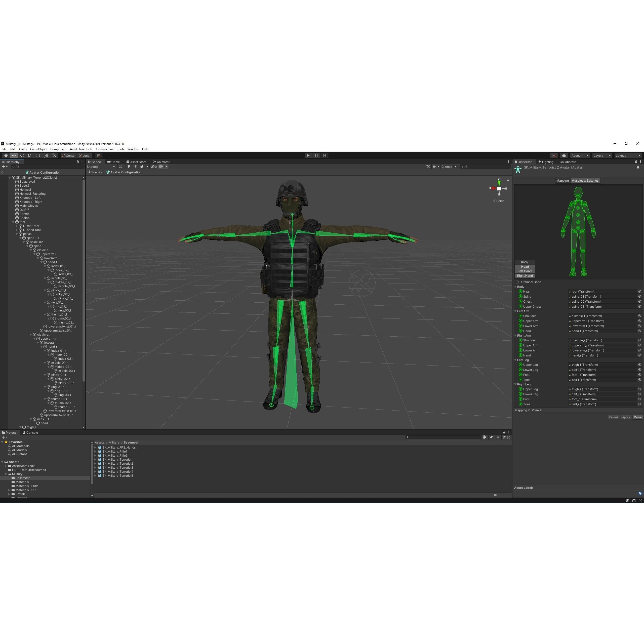
Task: Select the Rotate tool
Action: (22, 155)
